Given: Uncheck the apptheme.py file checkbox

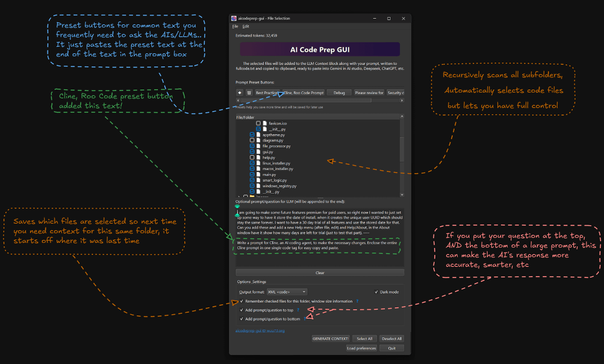Looking at the screenshot, I should 252,135.
